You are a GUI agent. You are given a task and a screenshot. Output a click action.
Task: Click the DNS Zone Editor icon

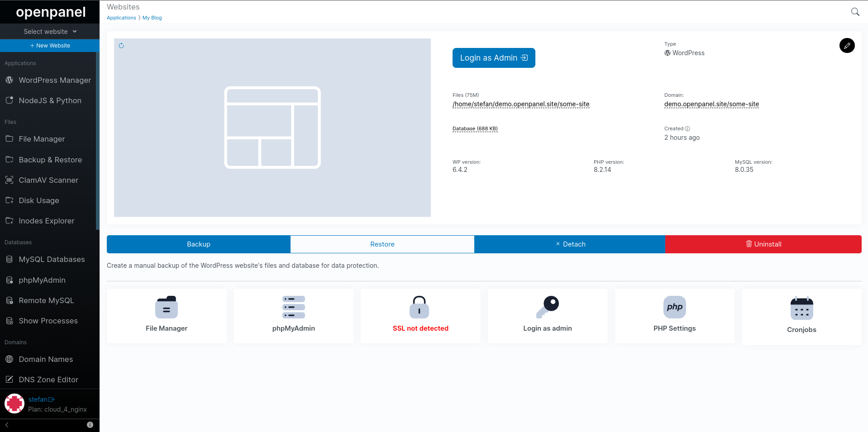10,380
